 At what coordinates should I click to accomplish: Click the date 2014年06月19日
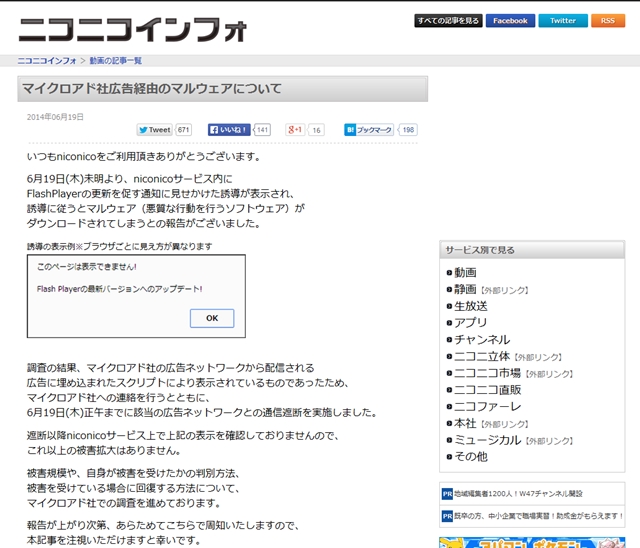click(x=55, y=117)
